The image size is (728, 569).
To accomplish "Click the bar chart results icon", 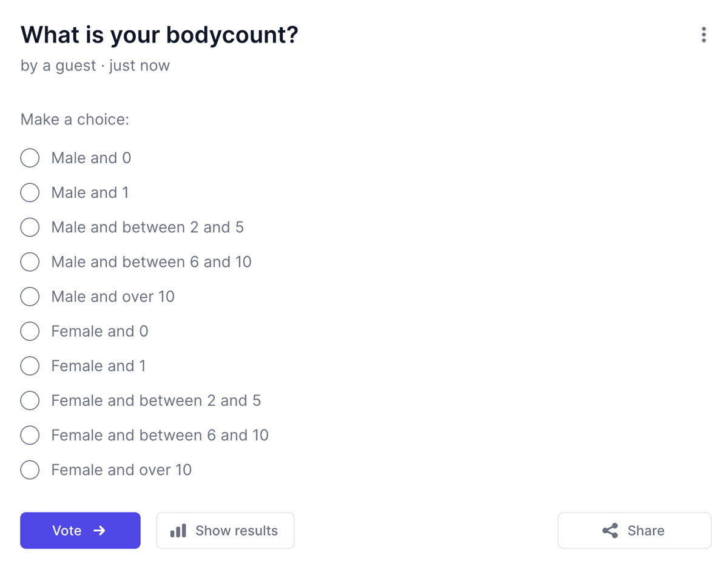I will tap(178, 531).
